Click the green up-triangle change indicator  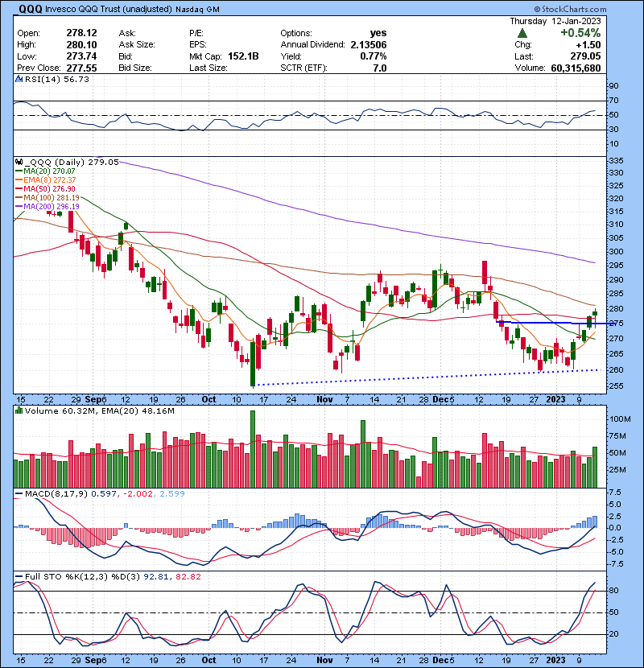point(522,33)
